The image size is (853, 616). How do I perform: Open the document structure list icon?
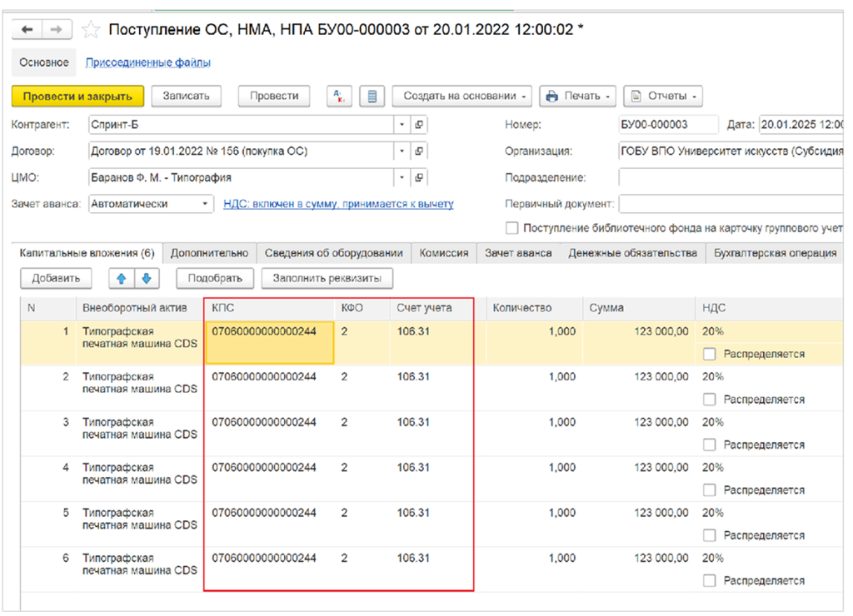[372, 97]
